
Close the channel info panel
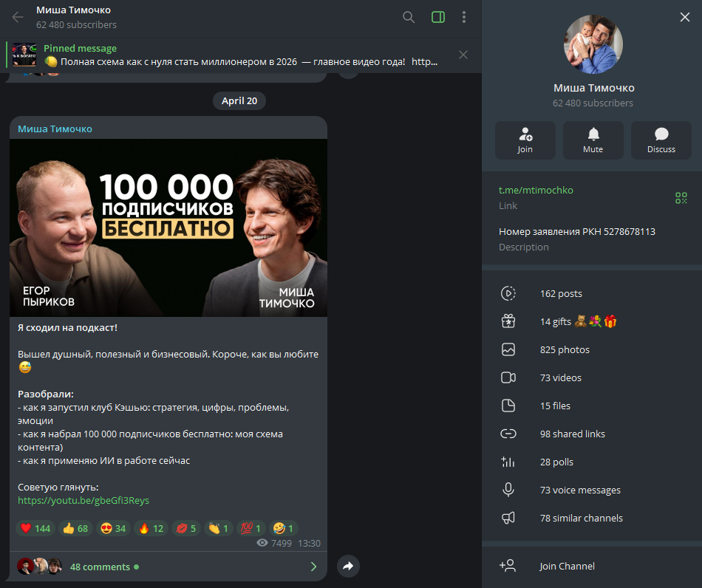[x=684, y=17]
